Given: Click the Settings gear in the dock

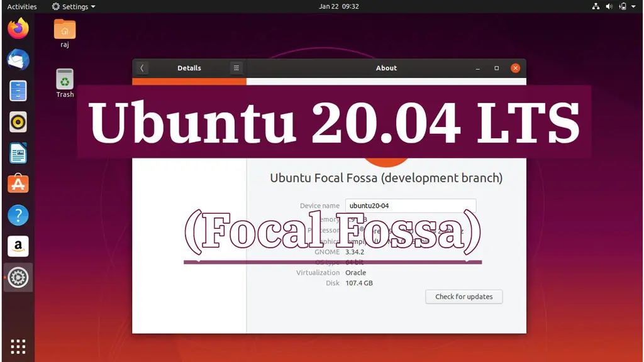Looking at the screenshot, I should [18, 277].
